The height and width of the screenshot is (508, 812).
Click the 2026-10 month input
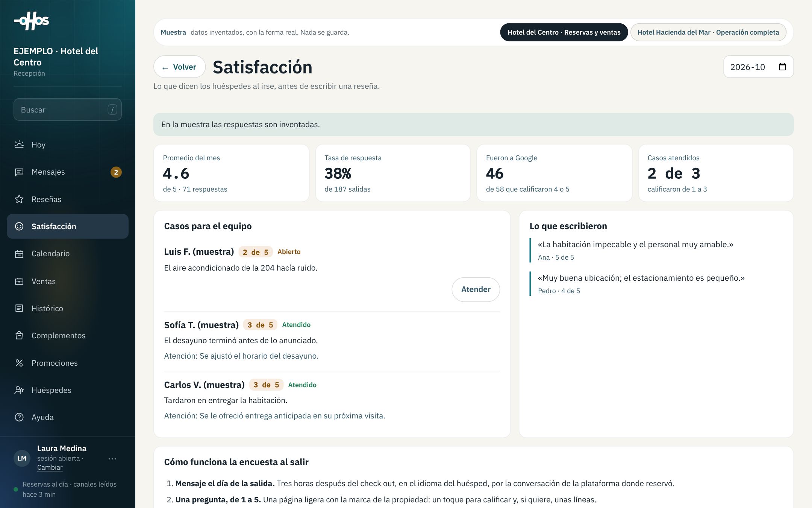coord(758,67)
